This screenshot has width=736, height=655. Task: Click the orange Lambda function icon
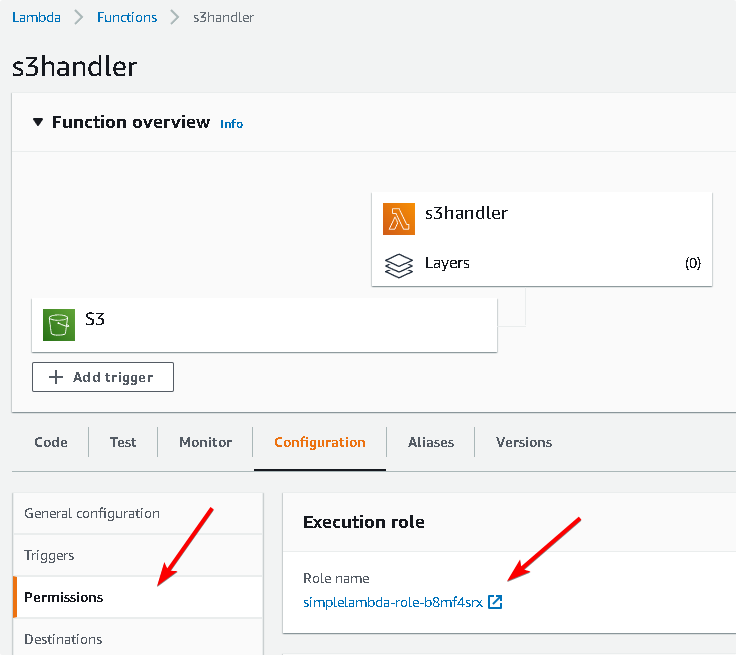point(399,219)
